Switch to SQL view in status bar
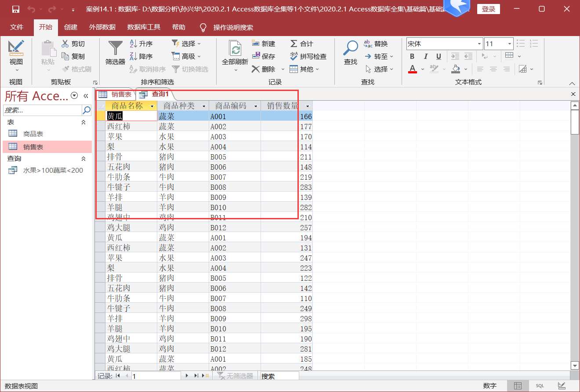 pos(540,386)
